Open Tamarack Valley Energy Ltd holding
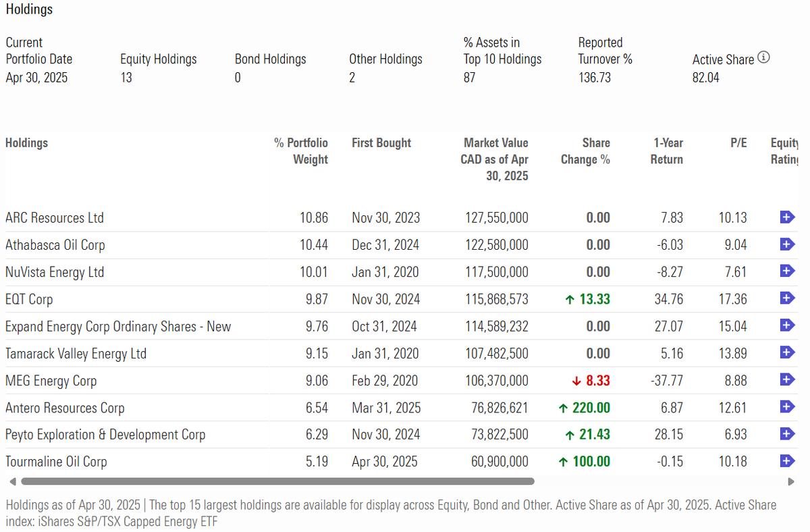 point(76,354)
